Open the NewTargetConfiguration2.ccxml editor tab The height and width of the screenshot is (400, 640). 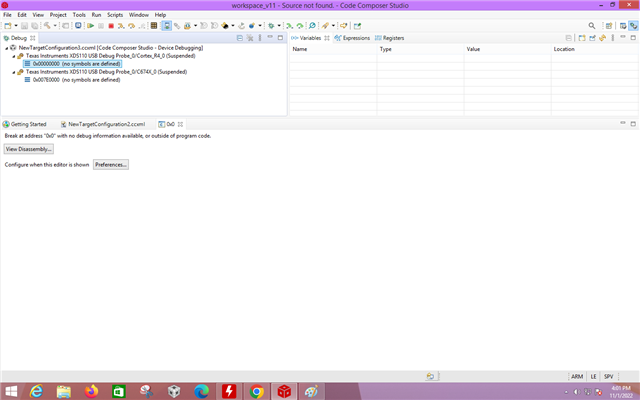click(x=103, y=124)
